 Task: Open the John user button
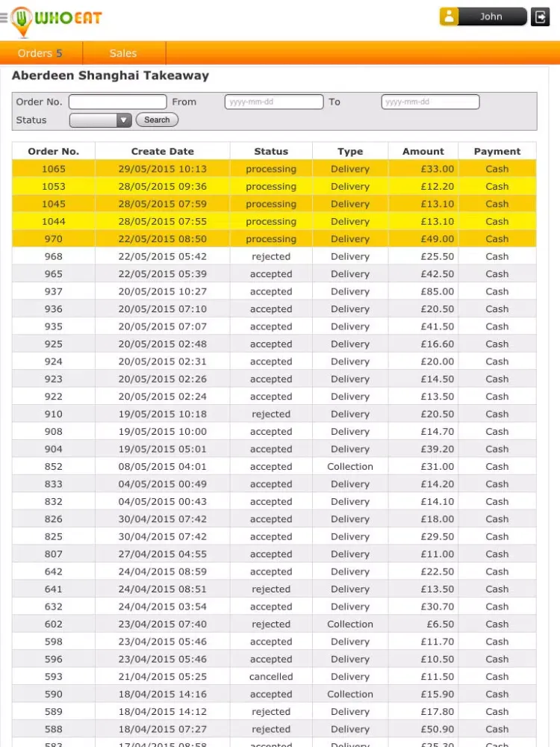[x=492, y=16]
